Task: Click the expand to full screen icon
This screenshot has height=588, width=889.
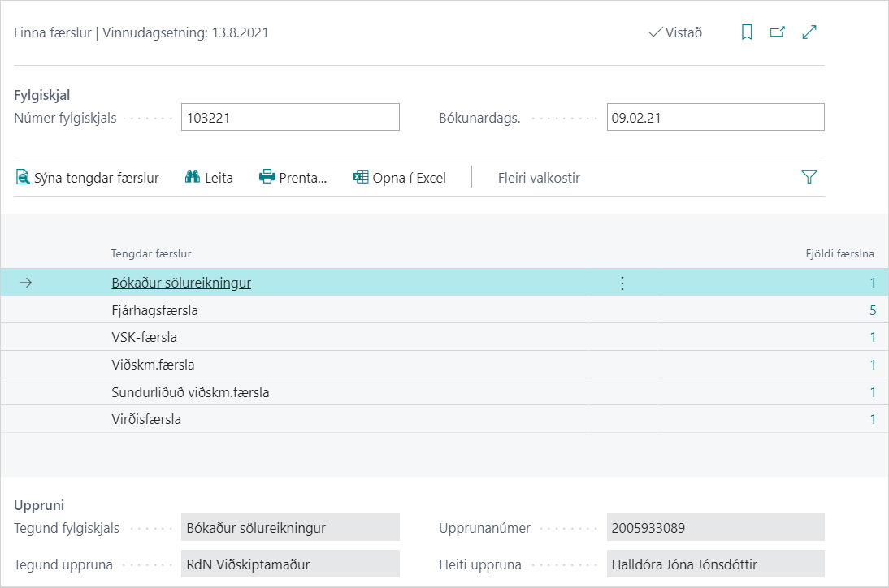Action: pyautogui.click(x=809, y=32)
